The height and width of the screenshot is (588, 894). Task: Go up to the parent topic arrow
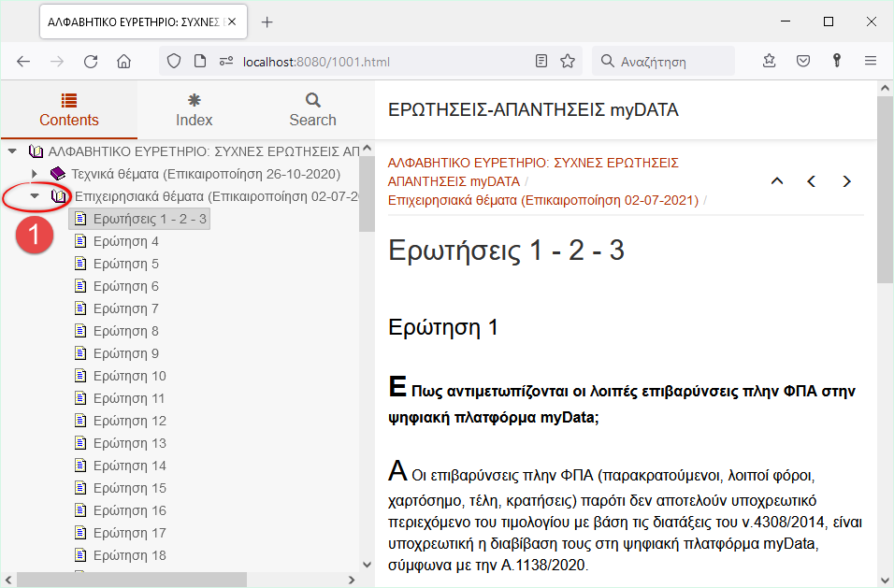coord(776,181)
